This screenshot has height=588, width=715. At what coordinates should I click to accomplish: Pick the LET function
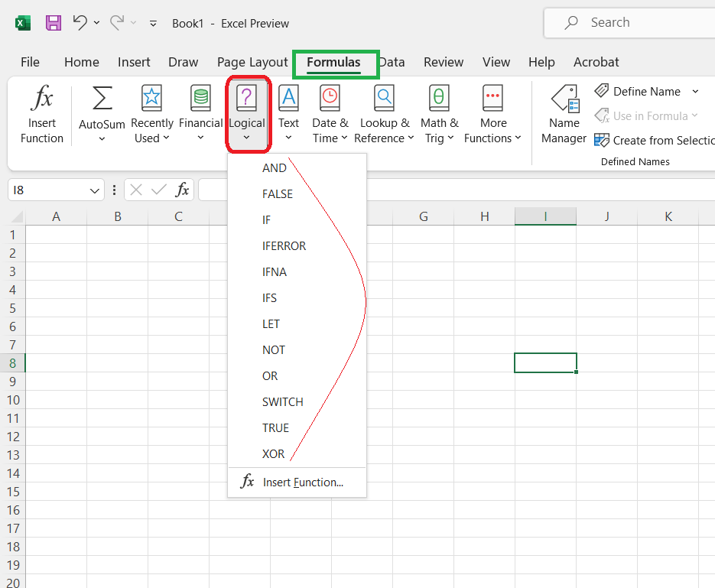(x=297, y=323)
